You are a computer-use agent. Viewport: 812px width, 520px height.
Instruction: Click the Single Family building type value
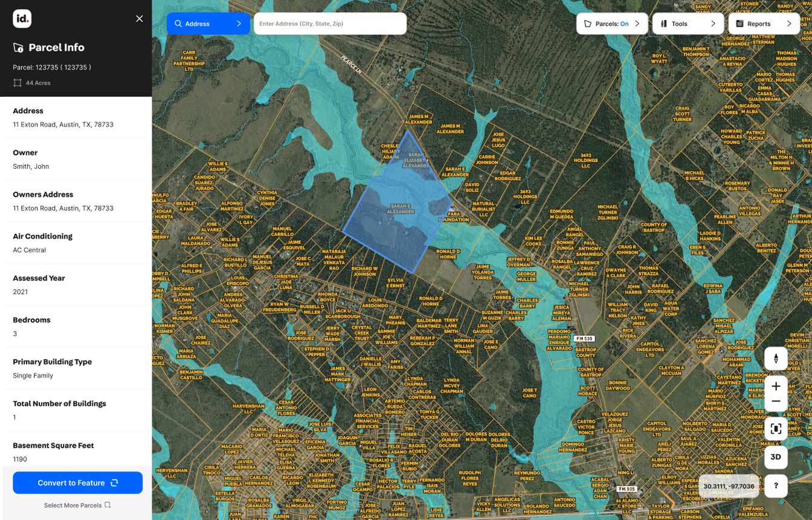coord(33,375)
